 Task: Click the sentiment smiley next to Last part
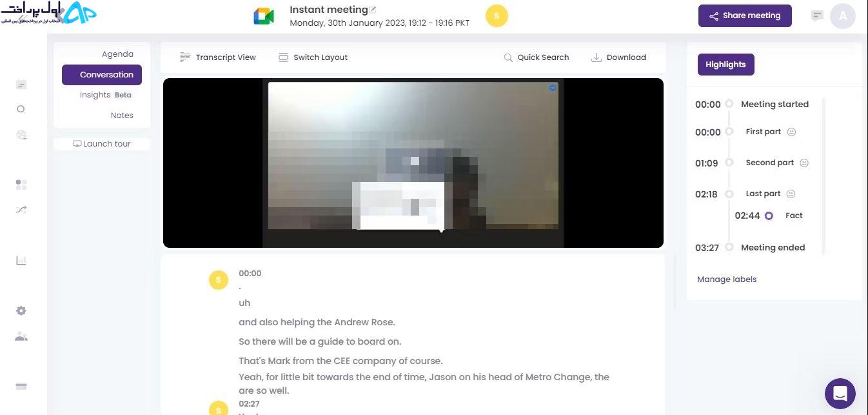791,194
